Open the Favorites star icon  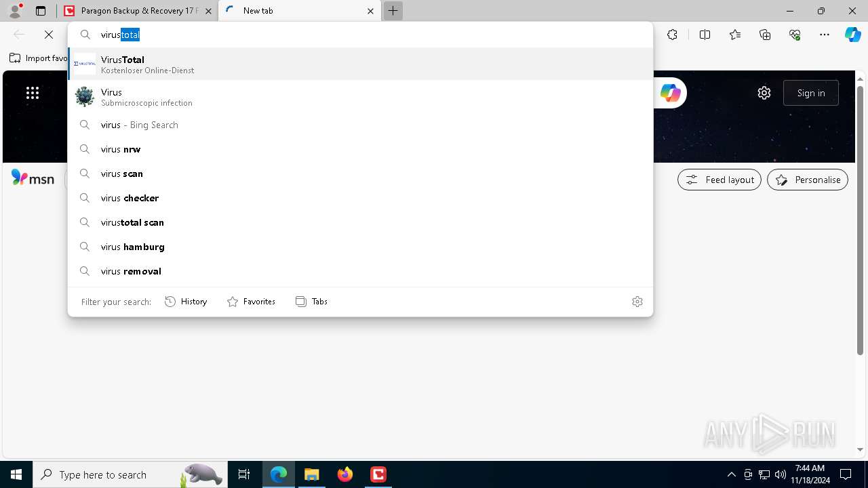[x=735, y=35]
